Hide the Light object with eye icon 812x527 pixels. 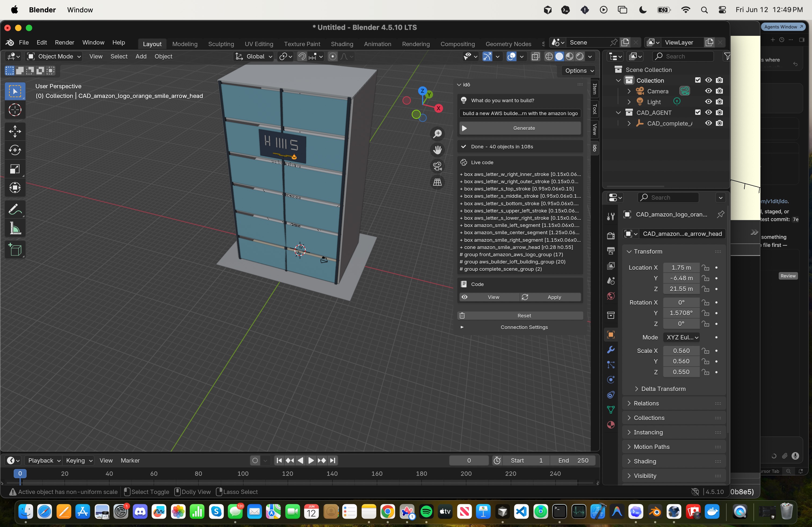pyautogui.click(x=708, y=102)
